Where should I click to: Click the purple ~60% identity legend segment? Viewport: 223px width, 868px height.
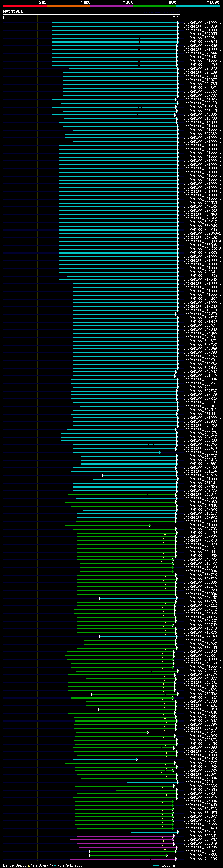pyautogui.click(x=111, y=6)
